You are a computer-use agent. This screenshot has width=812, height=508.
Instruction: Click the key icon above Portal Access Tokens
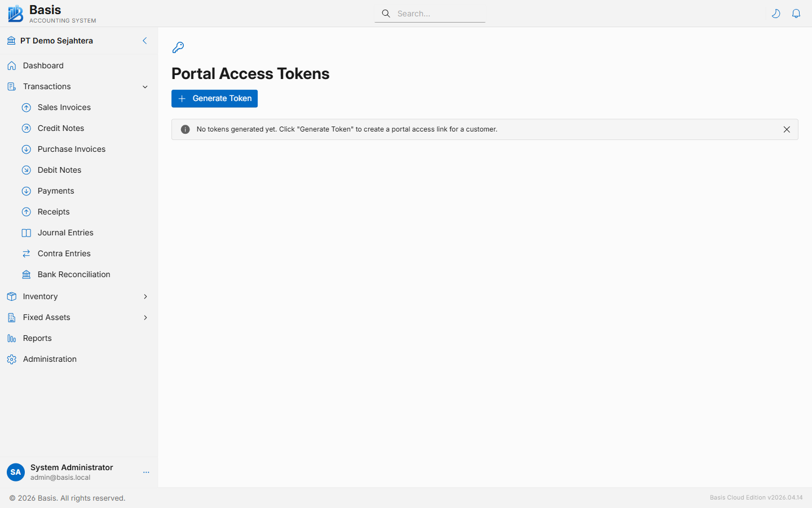pos(178,47)
